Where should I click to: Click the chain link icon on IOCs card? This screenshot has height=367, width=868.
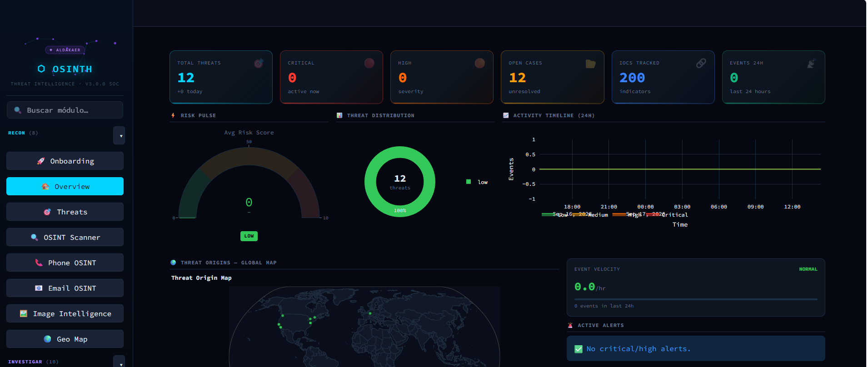click(701, 63)
